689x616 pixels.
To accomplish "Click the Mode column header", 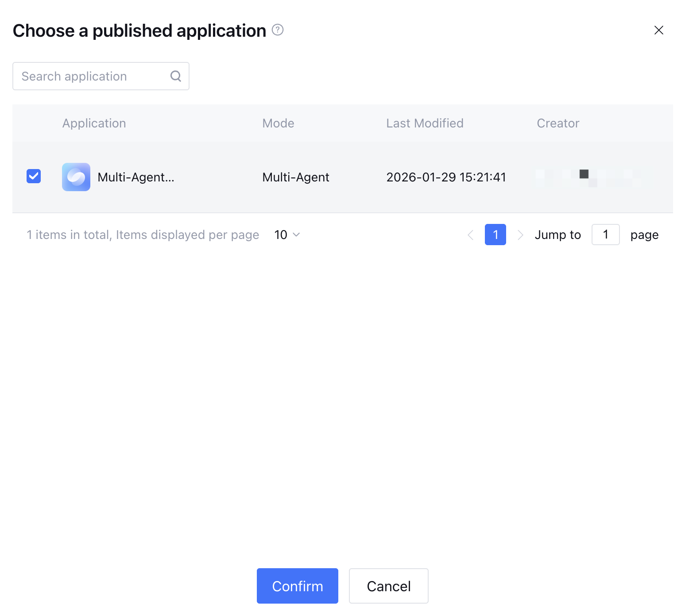I will tap(278, 123).
